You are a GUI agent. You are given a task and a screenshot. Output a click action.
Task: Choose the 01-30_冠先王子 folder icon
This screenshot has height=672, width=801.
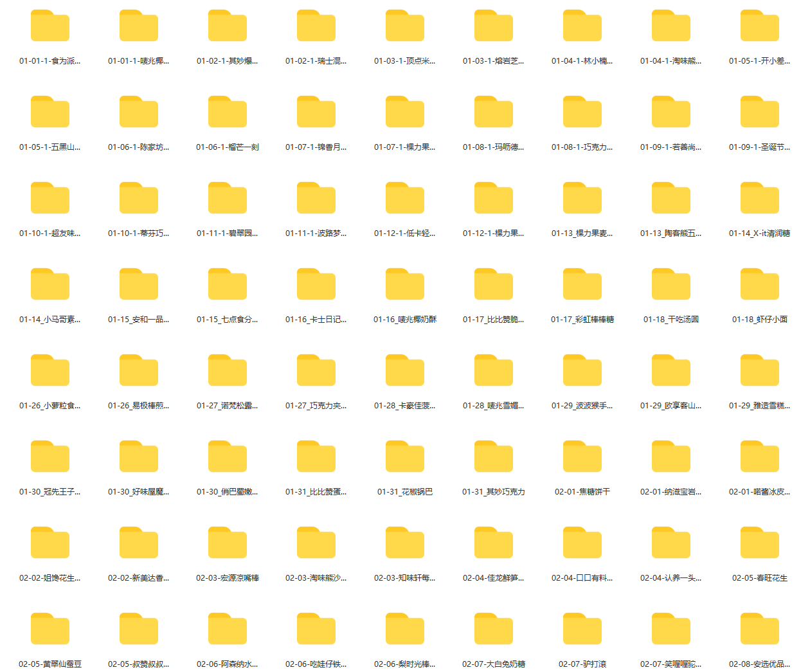pos(50,457)
